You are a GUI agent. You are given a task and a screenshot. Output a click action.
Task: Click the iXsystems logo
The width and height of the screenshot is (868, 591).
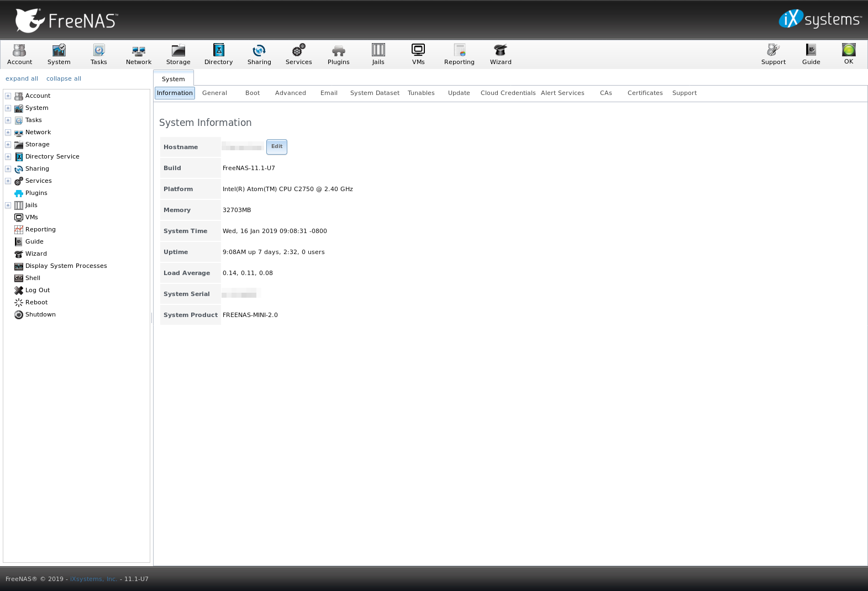pos(820,19)
